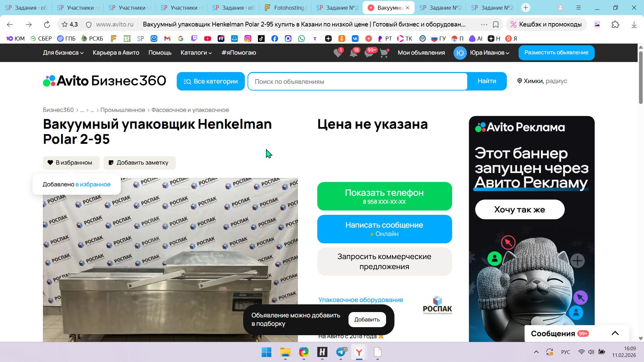Click the green "Показать телефон" button
This screenshot has height=362, width=644.
(x=384, y=196)
